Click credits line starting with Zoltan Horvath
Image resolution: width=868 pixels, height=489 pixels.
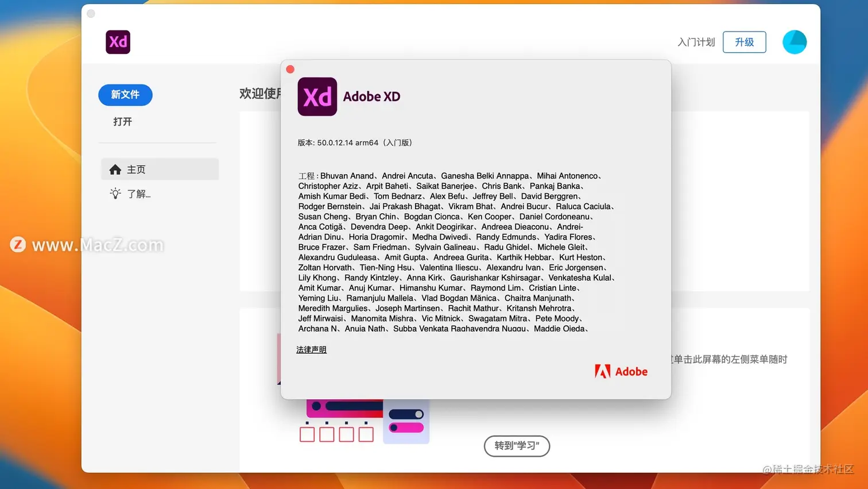[x=453, y=267]
